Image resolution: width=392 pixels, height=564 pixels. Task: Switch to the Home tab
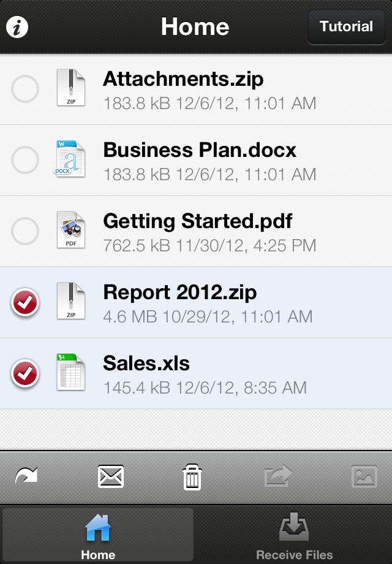(98, 535)
